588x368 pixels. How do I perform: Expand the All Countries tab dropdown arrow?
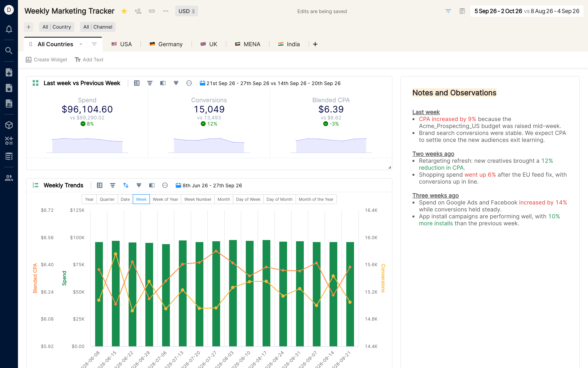tap(81, 44)
